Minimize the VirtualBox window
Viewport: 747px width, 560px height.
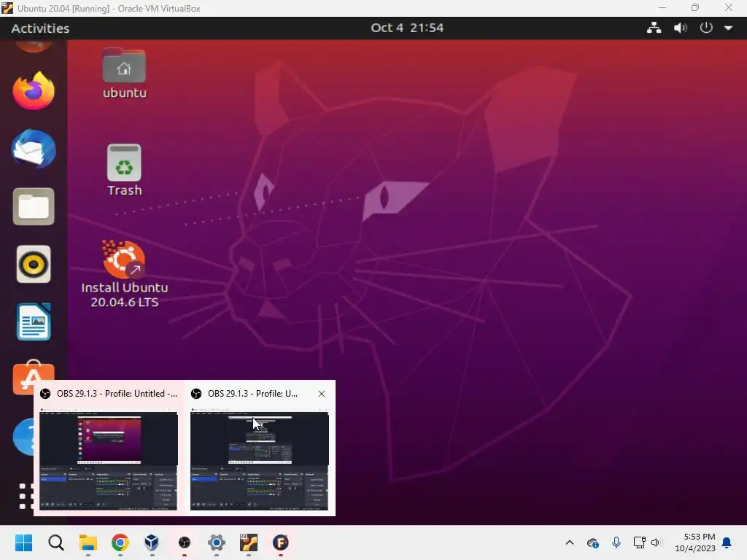[662, 7]
